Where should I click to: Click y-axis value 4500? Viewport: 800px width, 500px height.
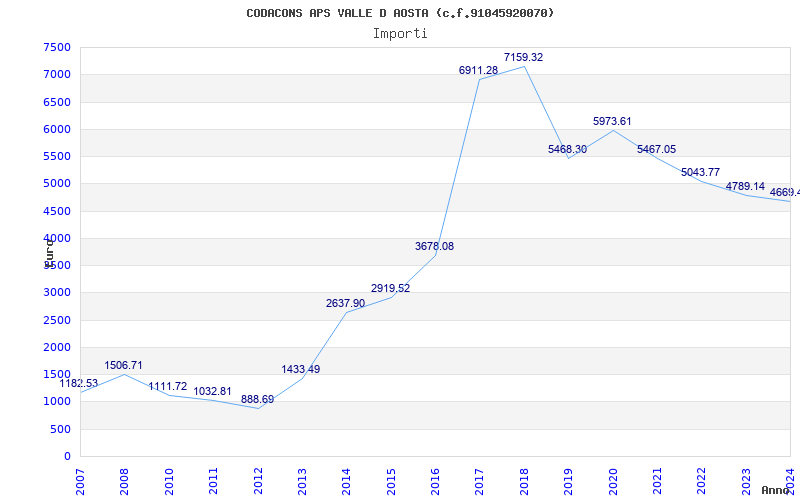click(x=57, y=211)
